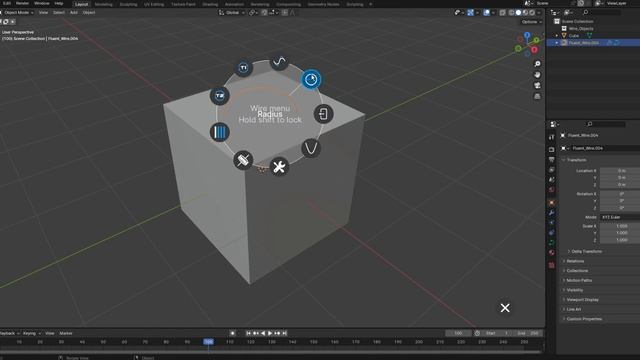Click the modifier icon beside Cube in Outliner
This screenshot has height=360, width=640.
pos(589,36)
